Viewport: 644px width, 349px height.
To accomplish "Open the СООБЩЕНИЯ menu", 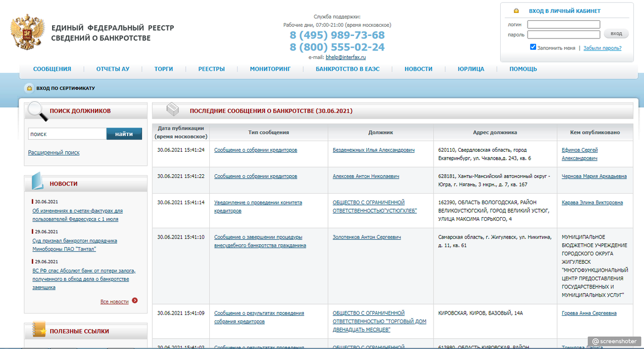I will point(52,69).
